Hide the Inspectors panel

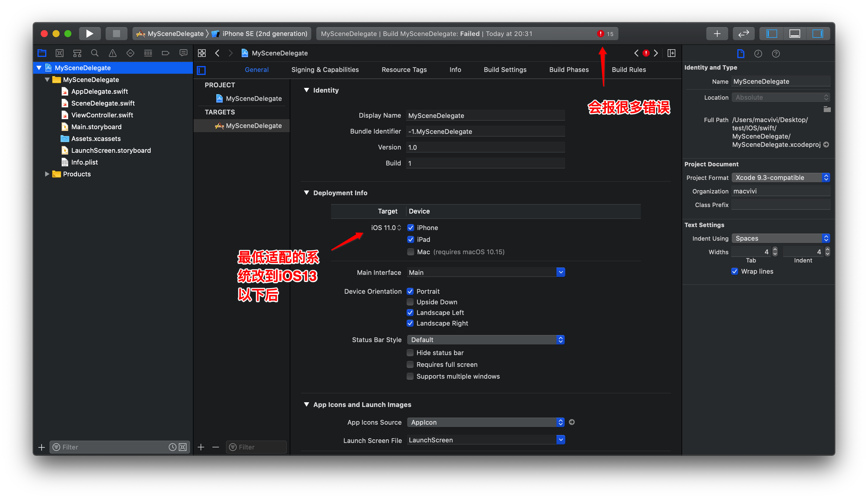pyautogui.click(x=818, y=34)
